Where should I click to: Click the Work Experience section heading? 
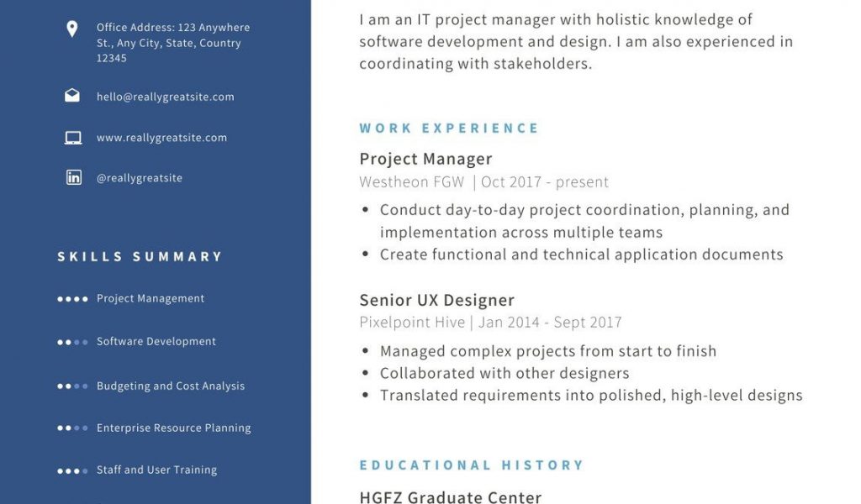449,129
